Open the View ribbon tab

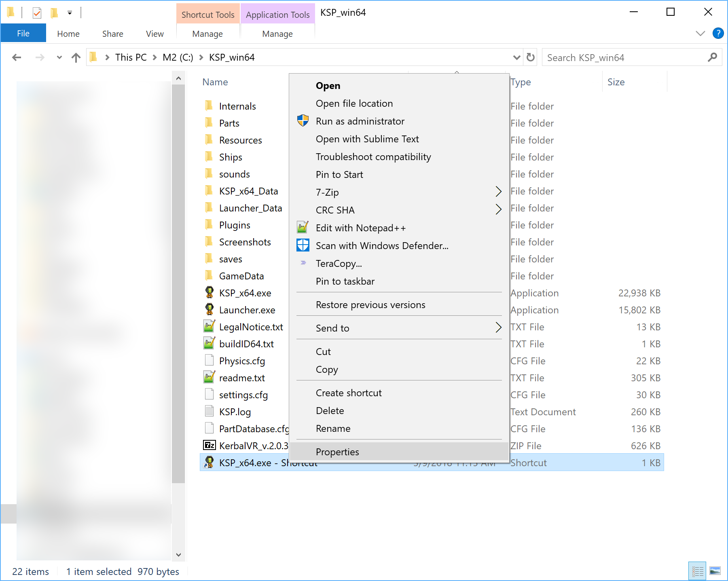155,34
